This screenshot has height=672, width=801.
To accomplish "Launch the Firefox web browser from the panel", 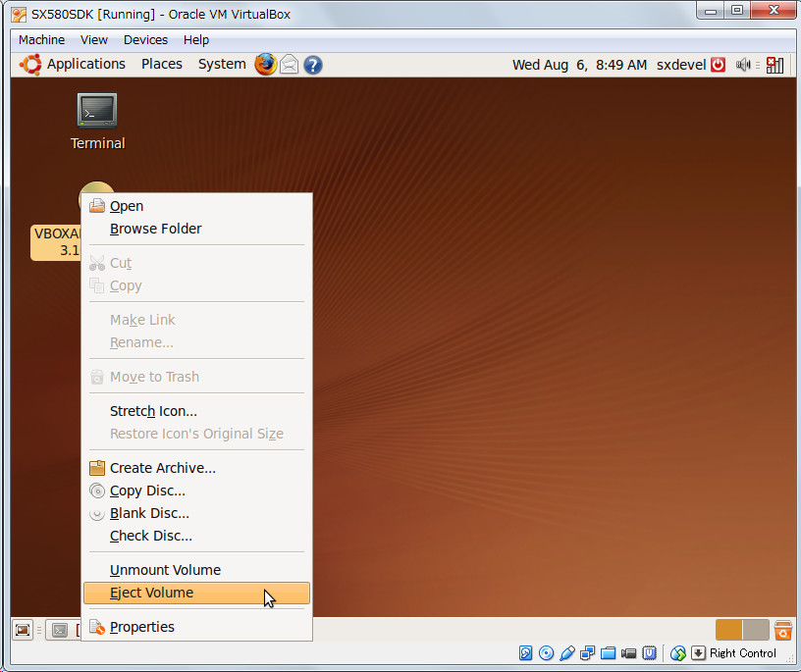I will pyautogui.click(x=266, y=65).
